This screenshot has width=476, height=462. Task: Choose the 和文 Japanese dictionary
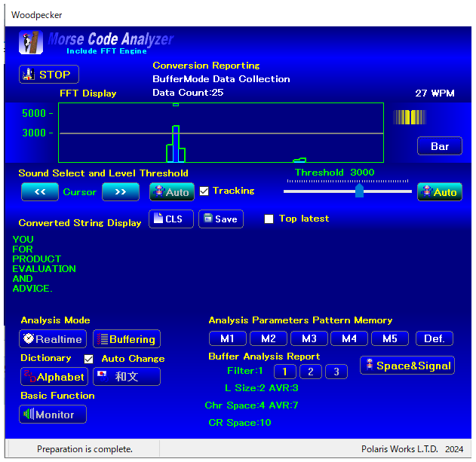click(x=127, y=376)
